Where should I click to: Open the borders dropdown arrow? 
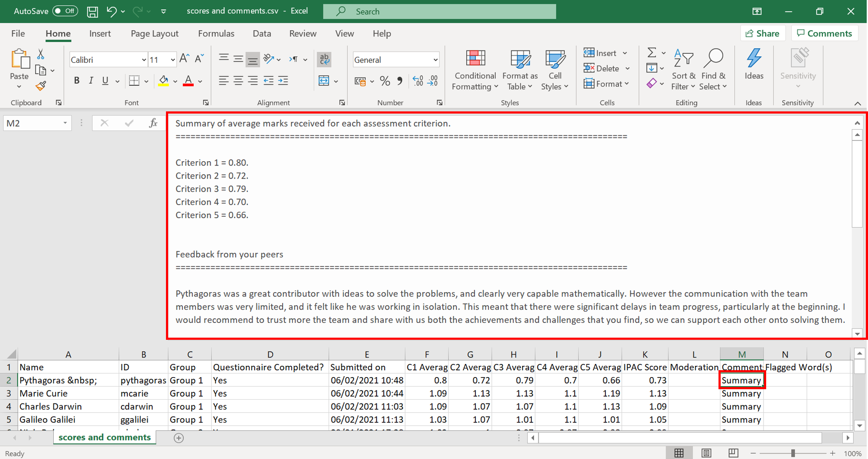pyautogui.click(x=146, y=81)
